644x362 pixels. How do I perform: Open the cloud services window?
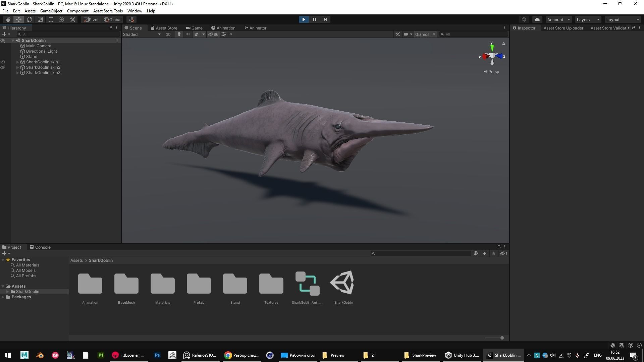(x=537, y=19)
